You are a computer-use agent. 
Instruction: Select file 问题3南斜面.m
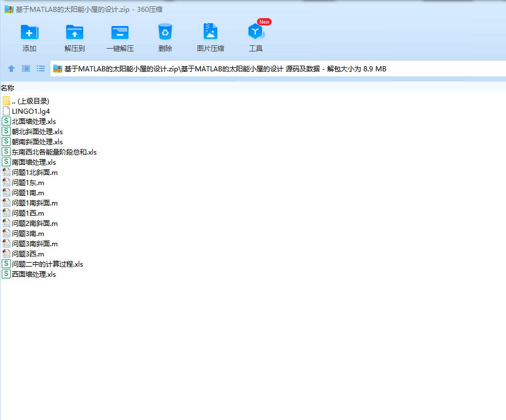pos(30,244)
